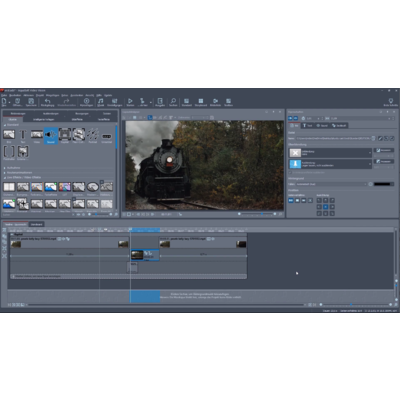400x400 pixels.
Task: Select the first aspect ratio option under Seitenverhältnis
Action: [291, 200]
